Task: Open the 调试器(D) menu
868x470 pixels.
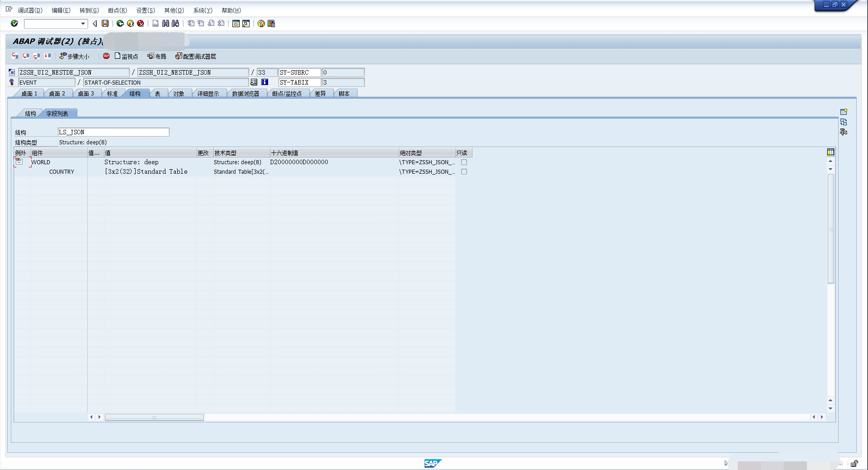Action: click(30, 10)
